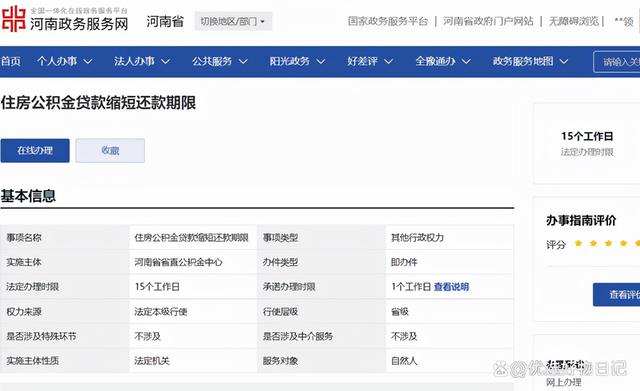Click the 收藏 button
640x391 pixels.
[x=110, y=151]
